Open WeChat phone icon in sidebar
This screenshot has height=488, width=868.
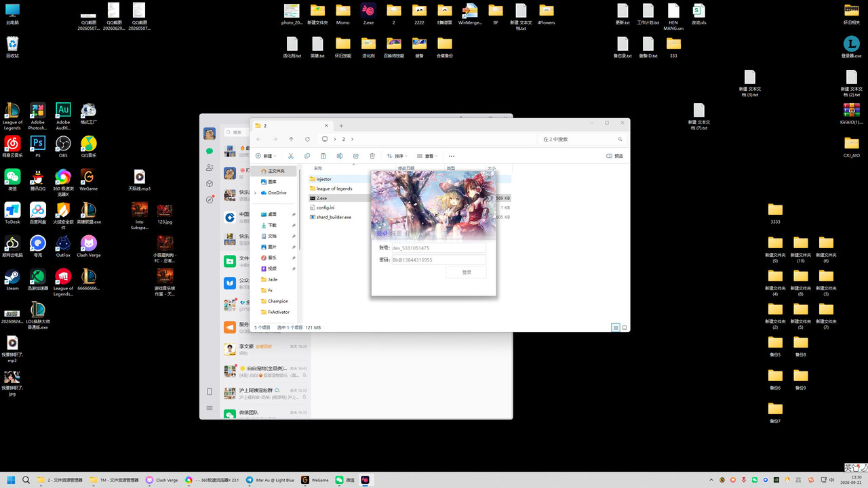[x=210, y=392]
